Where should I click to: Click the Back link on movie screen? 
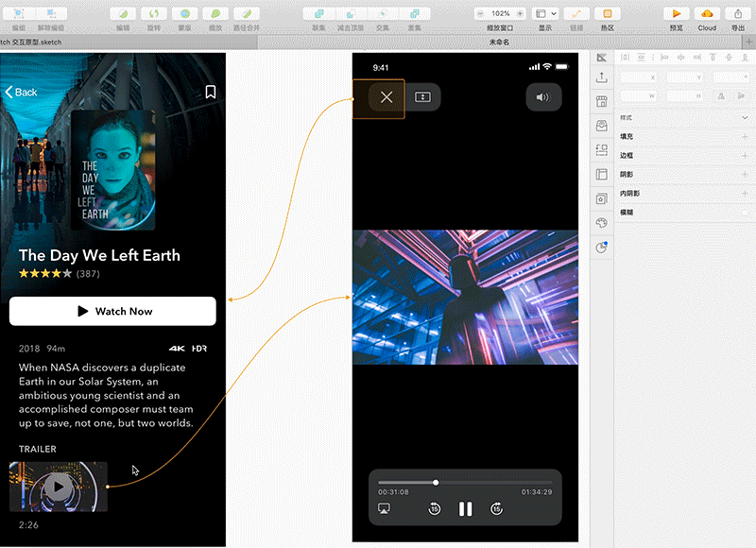[21, 92]
